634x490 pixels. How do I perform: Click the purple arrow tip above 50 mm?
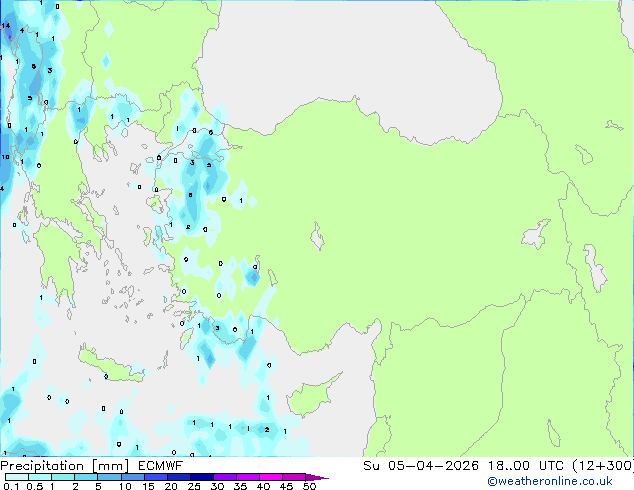pyautogui.click(x=317, y=477)
